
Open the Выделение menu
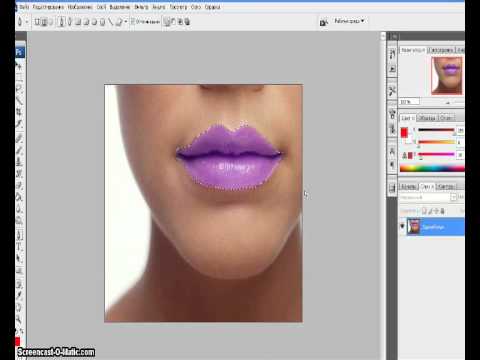[x=120, y=7]
